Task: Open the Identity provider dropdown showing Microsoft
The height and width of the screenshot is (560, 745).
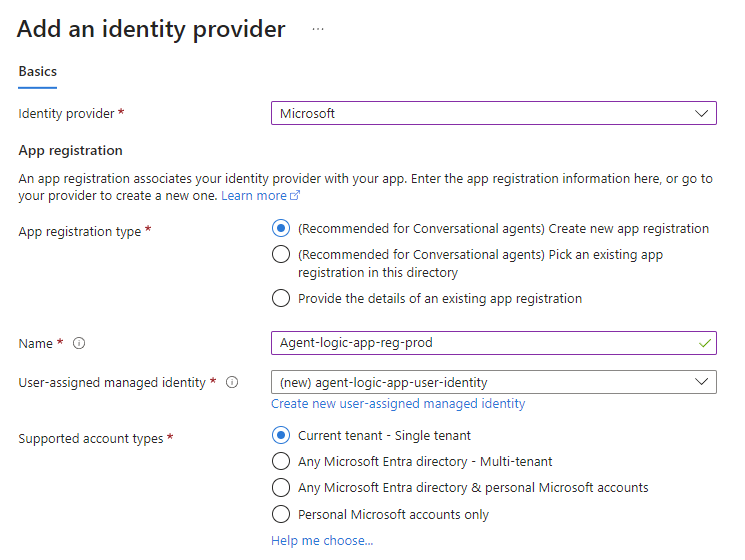Action: 494,113
